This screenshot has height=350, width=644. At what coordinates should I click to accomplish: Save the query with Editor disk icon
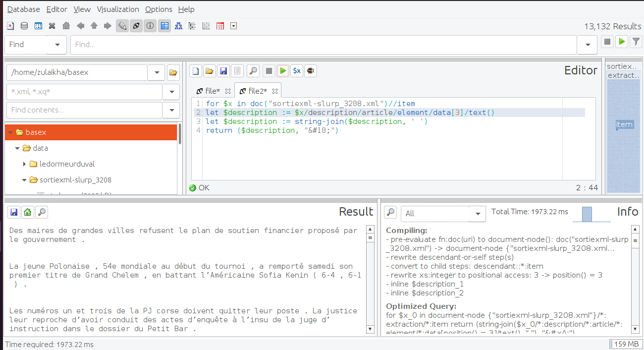pyautogui.click(x=223, y=71)
